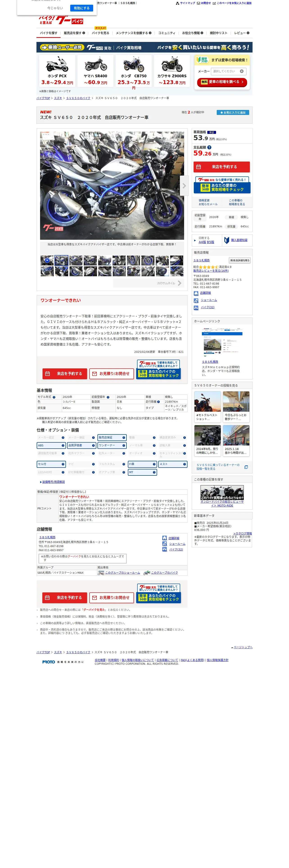Open the A4版 print link

click(x=202, y=242)
